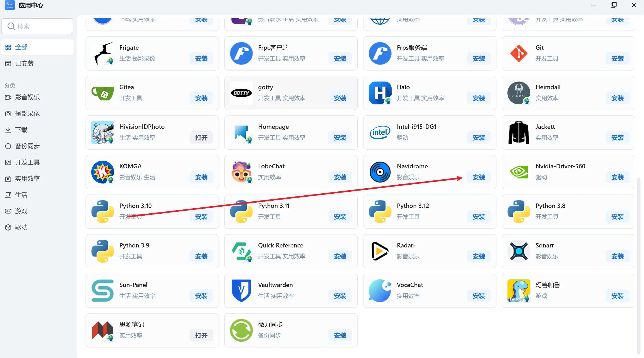Open the installed 思源笔记 app
644x358 pixels.
click(201, 336)
